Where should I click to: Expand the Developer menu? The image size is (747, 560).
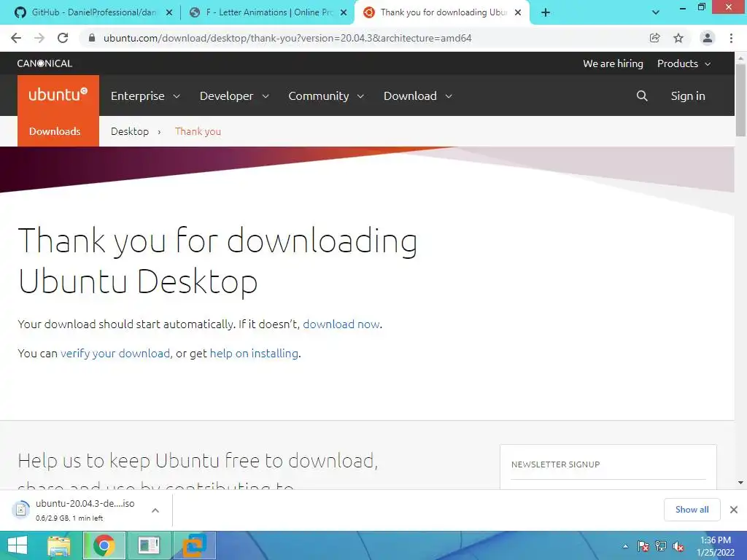(234, 96)
